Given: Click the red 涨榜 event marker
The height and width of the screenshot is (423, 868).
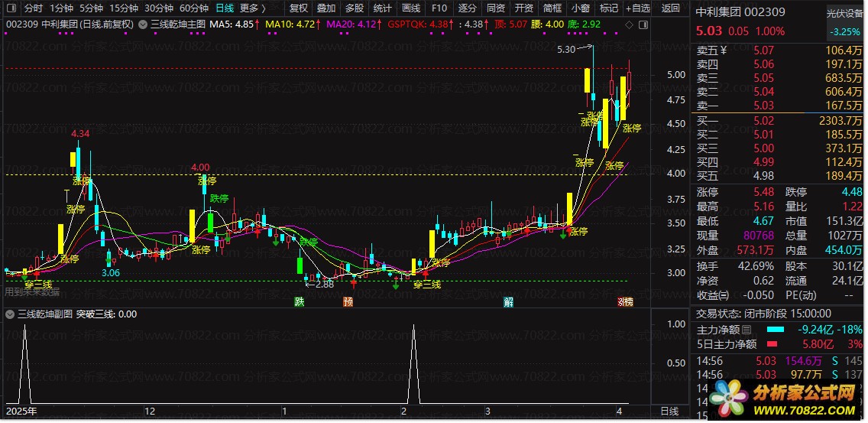Looking at the screenshot, I should 626,302.
